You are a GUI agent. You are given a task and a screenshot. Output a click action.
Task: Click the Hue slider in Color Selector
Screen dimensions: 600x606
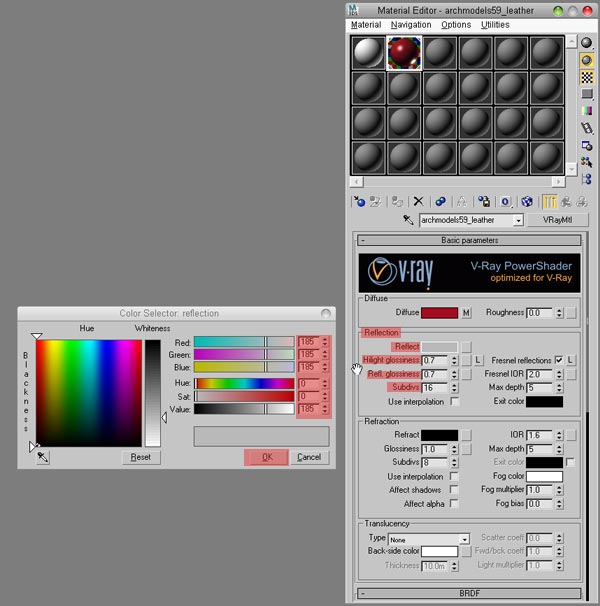point(244,383)
